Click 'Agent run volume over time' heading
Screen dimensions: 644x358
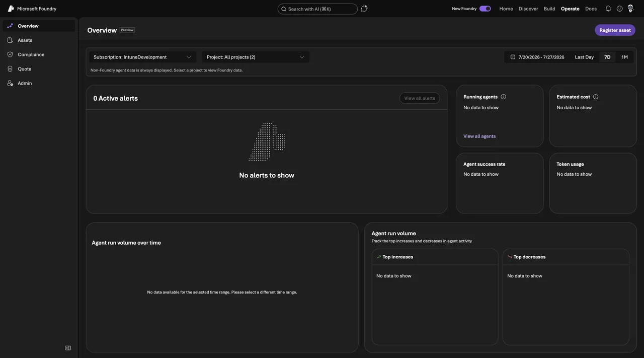pyautogui.click(x=126, y=243)
